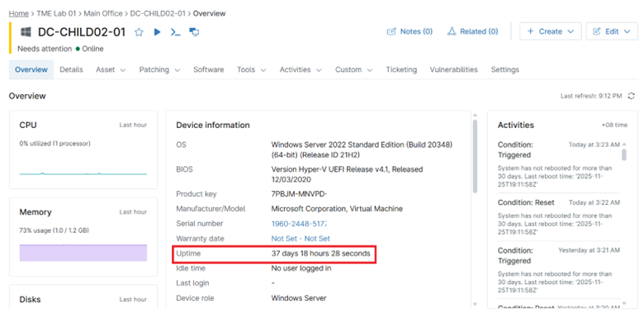Switch to the Ticketing tab
Screen dimensions: 644x313
pyautogui.click(x=401, y=69)
